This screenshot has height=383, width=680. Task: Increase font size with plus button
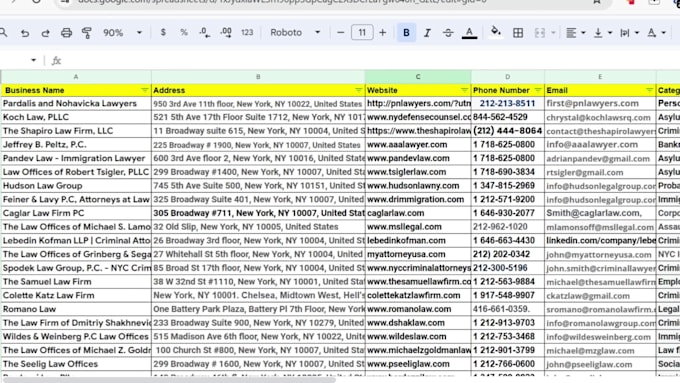(x=382, y=33)
